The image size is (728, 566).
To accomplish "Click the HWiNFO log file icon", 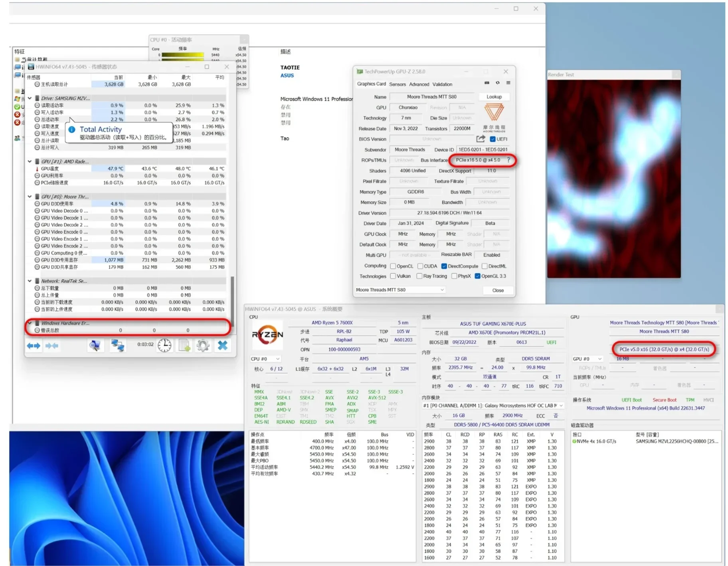I will (x=184, y=346).
